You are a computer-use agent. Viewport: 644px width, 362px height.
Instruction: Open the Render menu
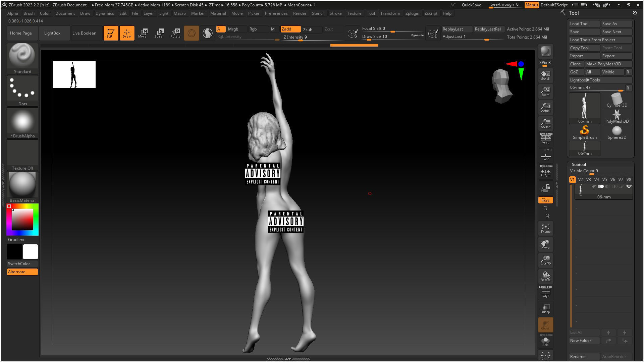click(x=300, y=13)
